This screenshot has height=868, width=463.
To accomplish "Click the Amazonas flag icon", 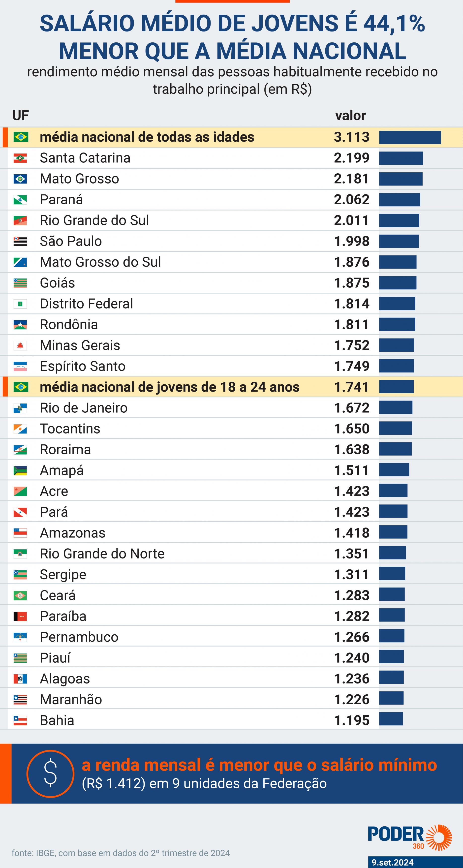I will click(x=20, y=533).
